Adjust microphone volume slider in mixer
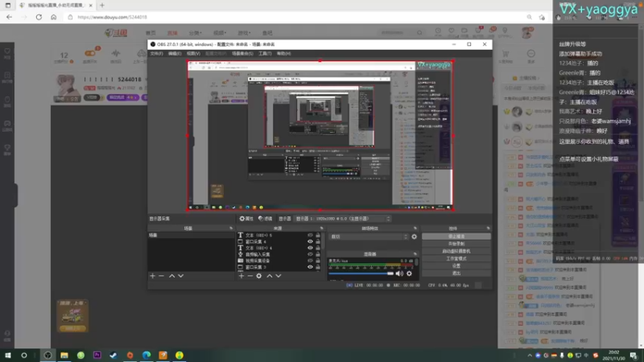644x362 pixels. (x=361, y=274)
